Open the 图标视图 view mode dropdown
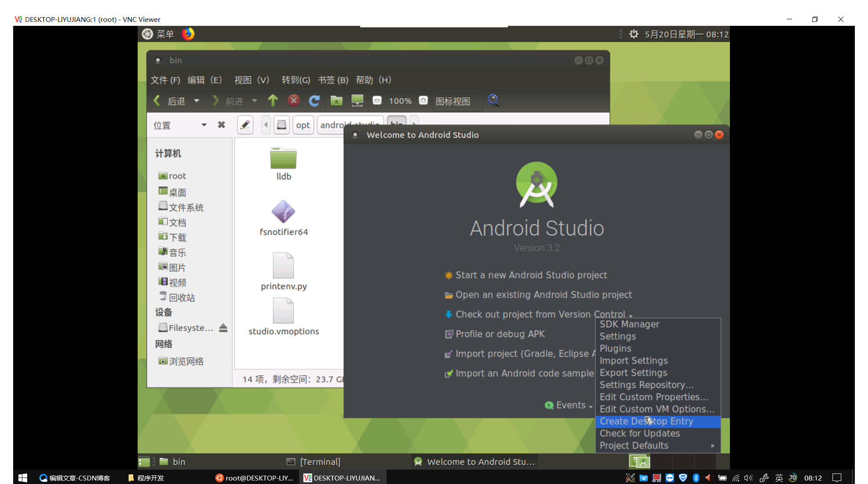This screenshot has height=484, width=868. tap(456, 101)
